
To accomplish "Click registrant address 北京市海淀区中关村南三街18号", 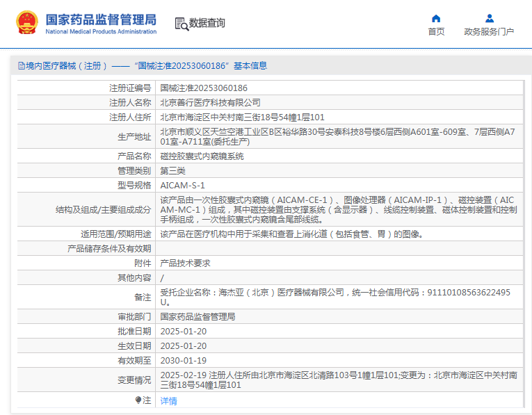I will 242,117.
